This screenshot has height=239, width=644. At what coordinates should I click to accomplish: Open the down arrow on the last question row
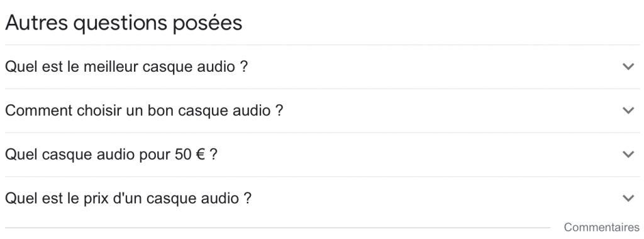628,198
